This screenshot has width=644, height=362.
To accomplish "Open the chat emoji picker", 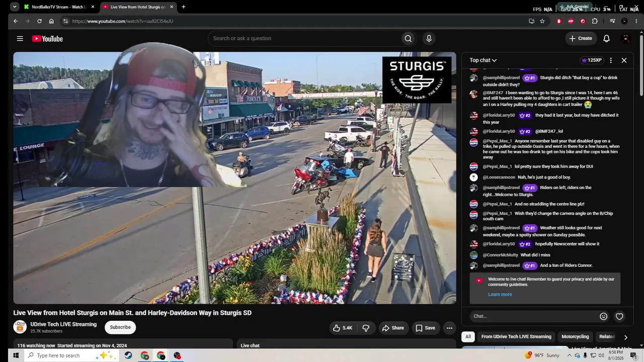I will [x=603, y=316].
